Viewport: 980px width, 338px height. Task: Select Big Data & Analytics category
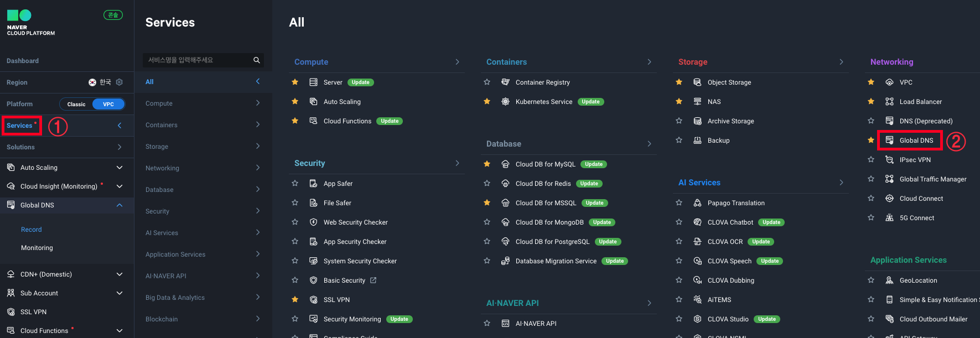[x=203, y=297]
